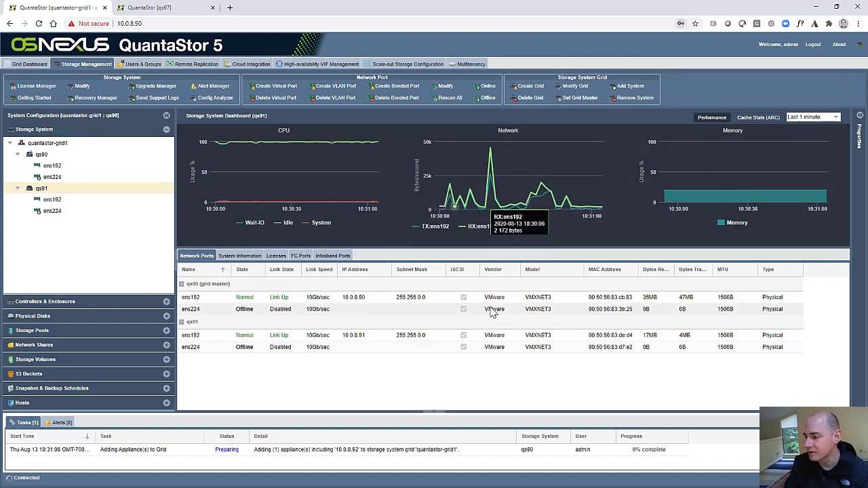Sort table by Name column

click(x=202, y=270)
